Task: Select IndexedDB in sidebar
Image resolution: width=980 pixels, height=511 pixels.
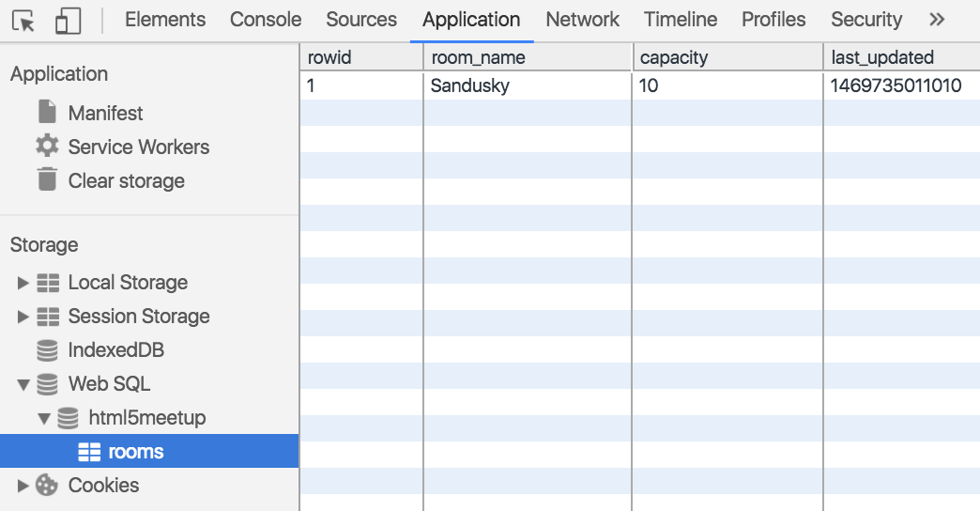Action: [x=115, y=350]
